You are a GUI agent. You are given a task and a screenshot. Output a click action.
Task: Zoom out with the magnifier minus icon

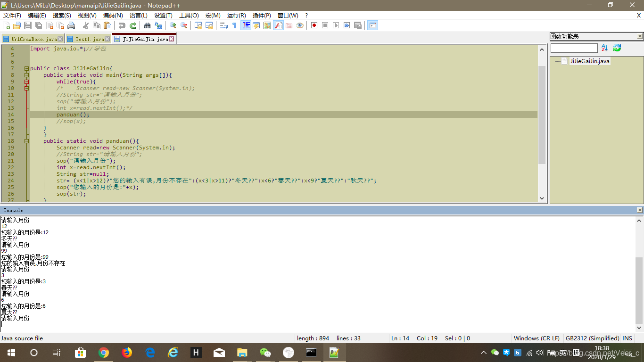click(184, 25)
